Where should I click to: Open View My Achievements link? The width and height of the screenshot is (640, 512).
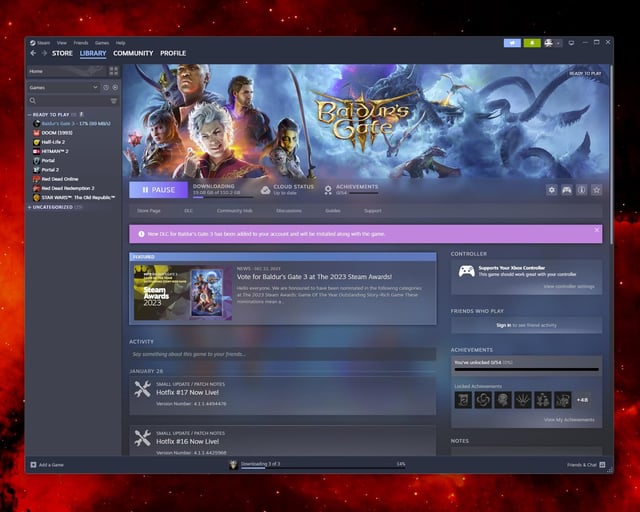coord(569,420)
